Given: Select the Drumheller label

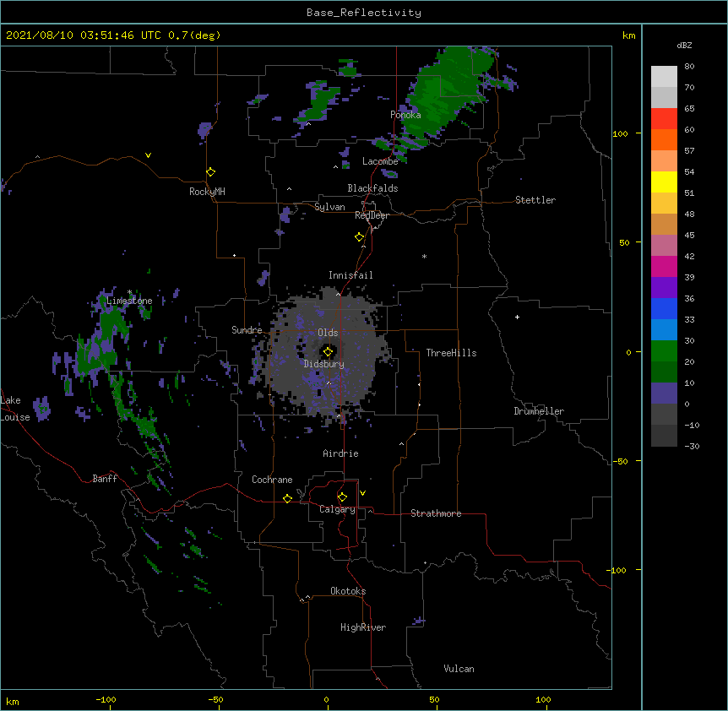Looking at the screenshot, I should pyautogui.click(x=539, y=411).
